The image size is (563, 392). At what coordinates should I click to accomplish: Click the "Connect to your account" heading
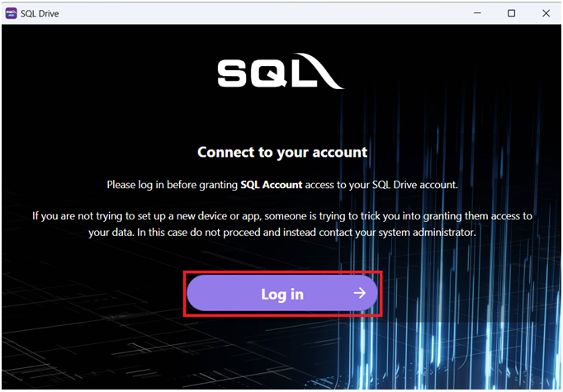(282, 152)
